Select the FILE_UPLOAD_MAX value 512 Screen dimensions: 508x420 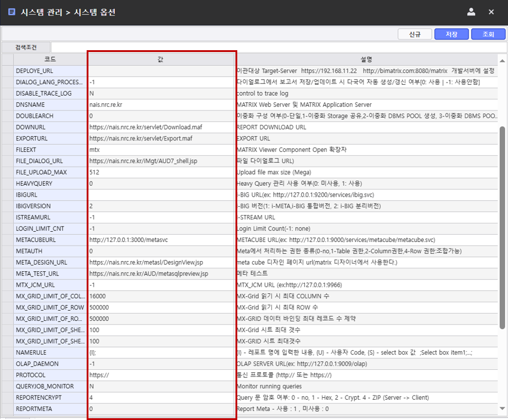click(x=161, y=172)
